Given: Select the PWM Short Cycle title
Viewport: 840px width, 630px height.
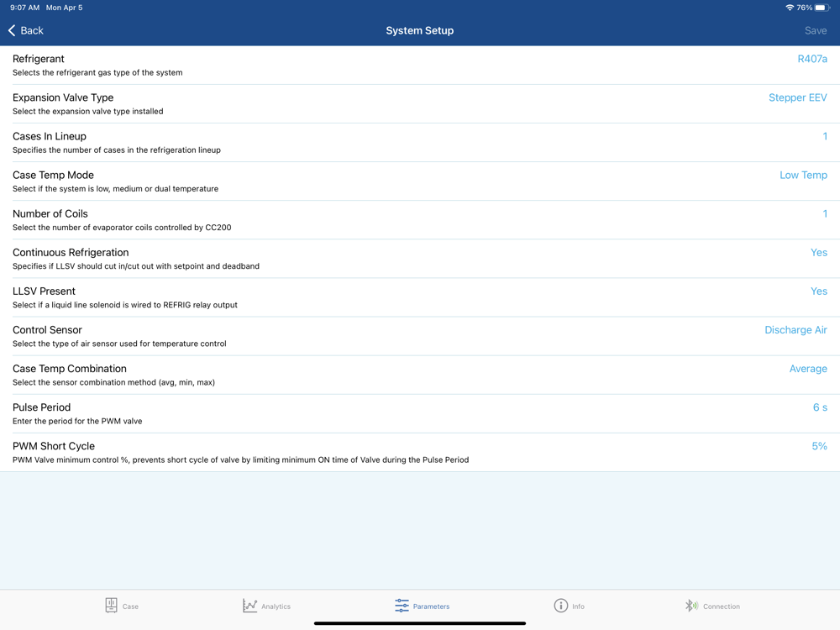Looking at the screenshot, I should [54, 446].
